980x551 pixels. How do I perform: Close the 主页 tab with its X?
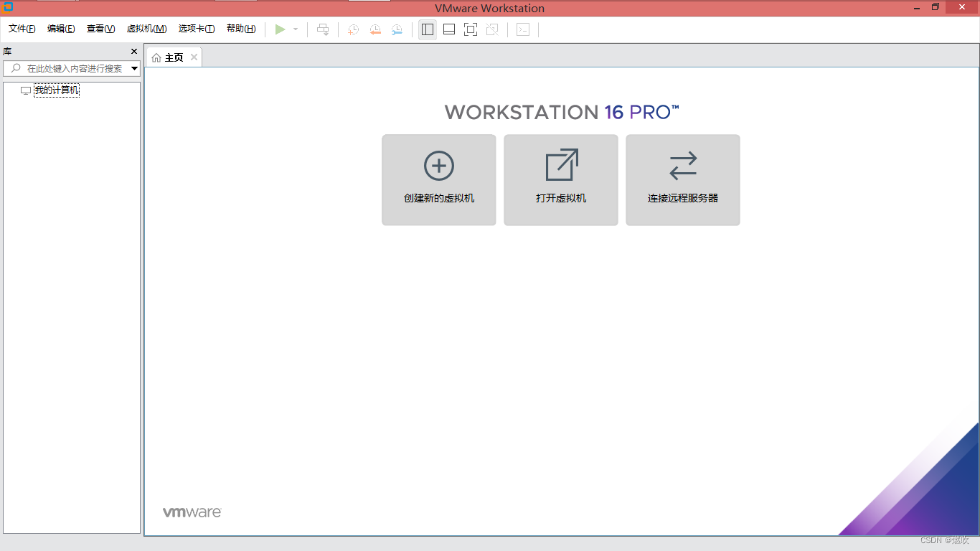click(x=194, y=57)
